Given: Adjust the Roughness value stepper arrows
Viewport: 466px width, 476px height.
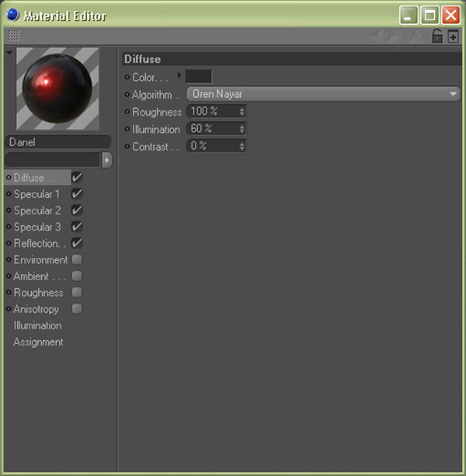Looking at the screenshot, I should (x=242, y=111).
